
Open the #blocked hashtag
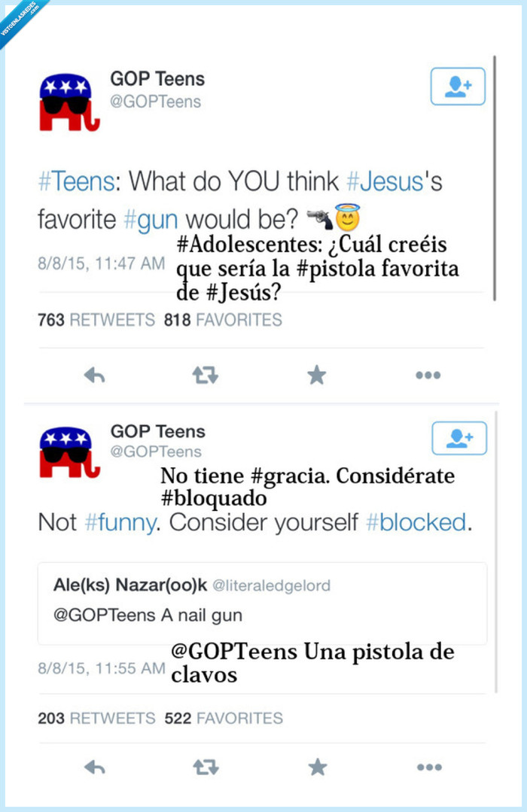[415, 522]
